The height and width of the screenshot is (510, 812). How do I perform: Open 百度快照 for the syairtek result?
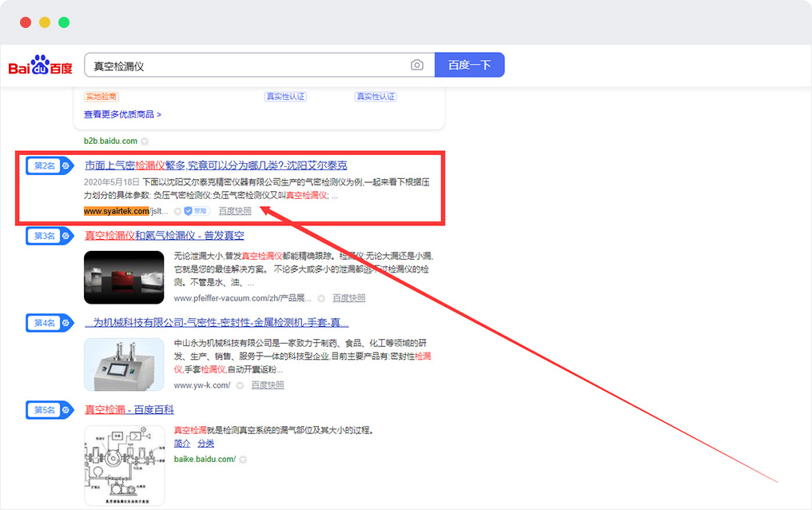click(235, 211)
